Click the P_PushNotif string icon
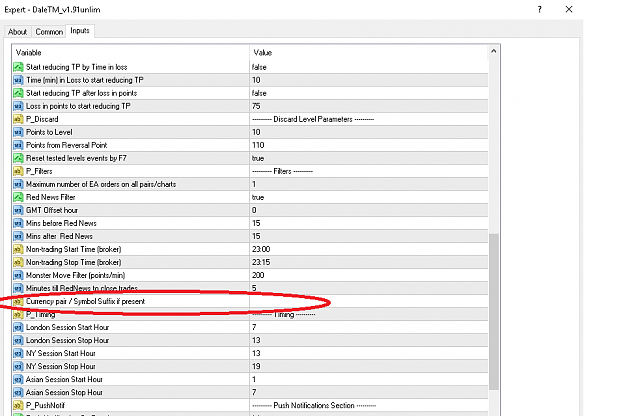Image resolution: width=625 pixels, height=416 pixels. click(18, 406)
